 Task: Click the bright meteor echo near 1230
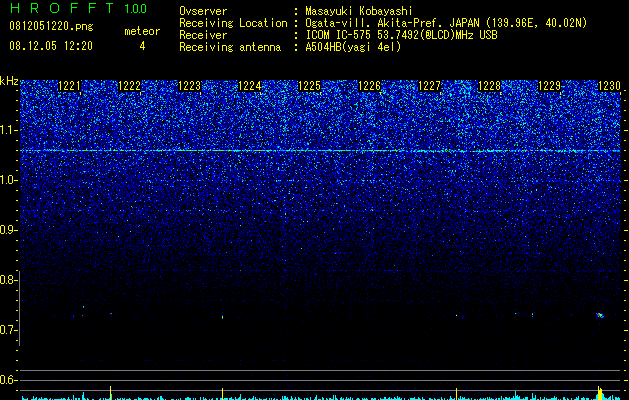pyautogui.click(x=600, y=315)
